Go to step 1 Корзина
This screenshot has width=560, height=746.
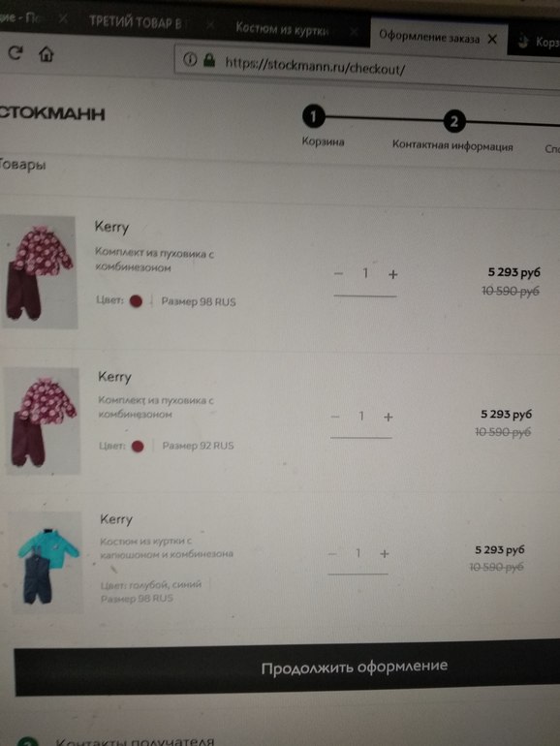coord(315,117)
